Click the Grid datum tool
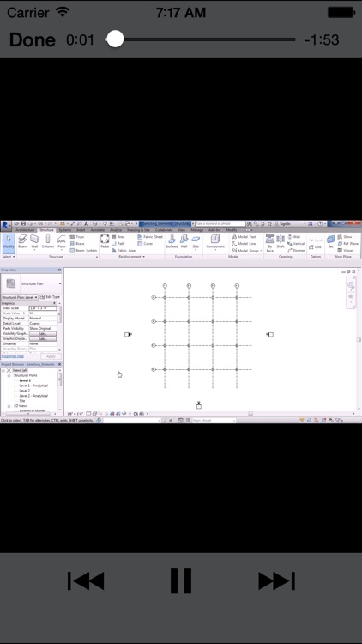The height and width of the screenshot is (644, 362). [x=316, y=246]
